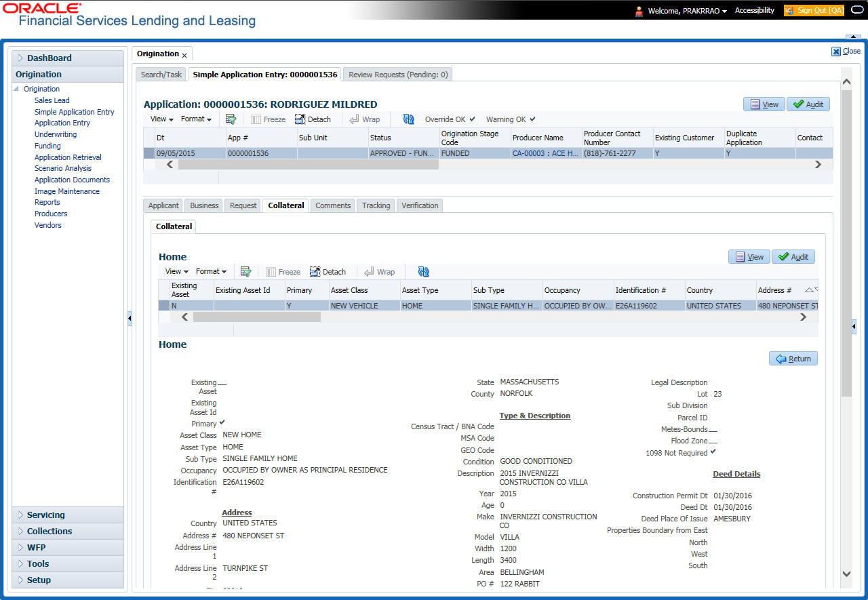Close the Origination tab with the x icon
The width and height of the screenshot is (868, 600).
(184, 55)
